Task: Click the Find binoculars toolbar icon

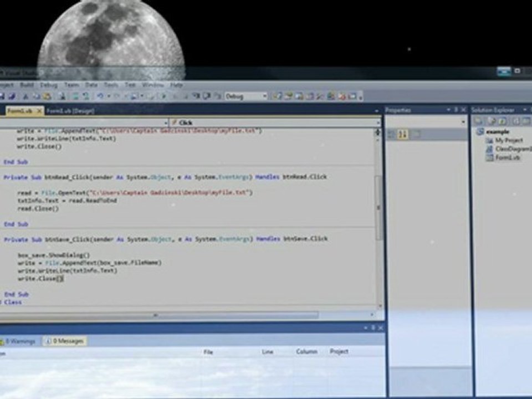Action: pos(62,96)
